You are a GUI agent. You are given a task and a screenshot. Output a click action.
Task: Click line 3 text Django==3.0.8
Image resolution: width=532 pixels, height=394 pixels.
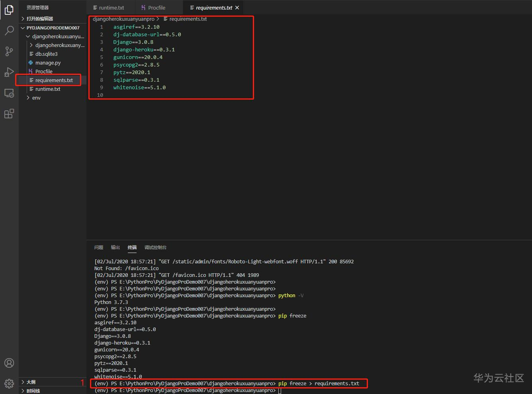[133, 42]
